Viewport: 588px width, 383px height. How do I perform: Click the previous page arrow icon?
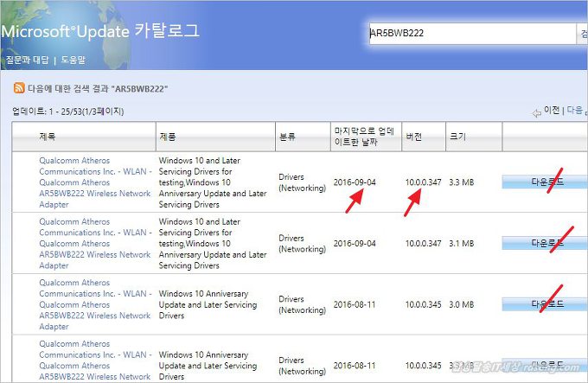click(x=536, y=112)
